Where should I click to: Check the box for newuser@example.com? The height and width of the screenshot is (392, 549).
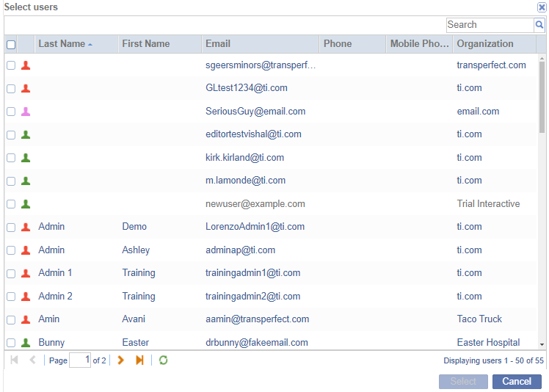11,204
